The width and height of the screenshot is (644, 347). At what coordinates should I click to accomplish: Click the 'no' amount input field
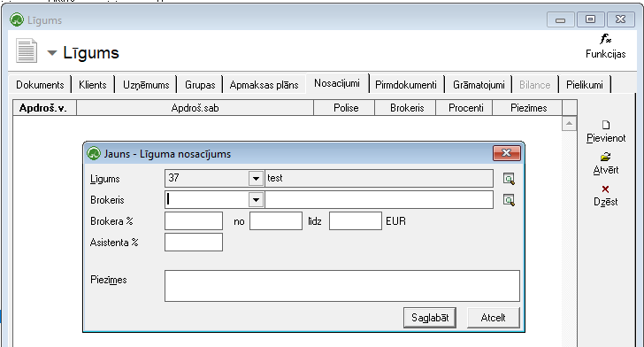pyautogui.click(x=276, y=221)
